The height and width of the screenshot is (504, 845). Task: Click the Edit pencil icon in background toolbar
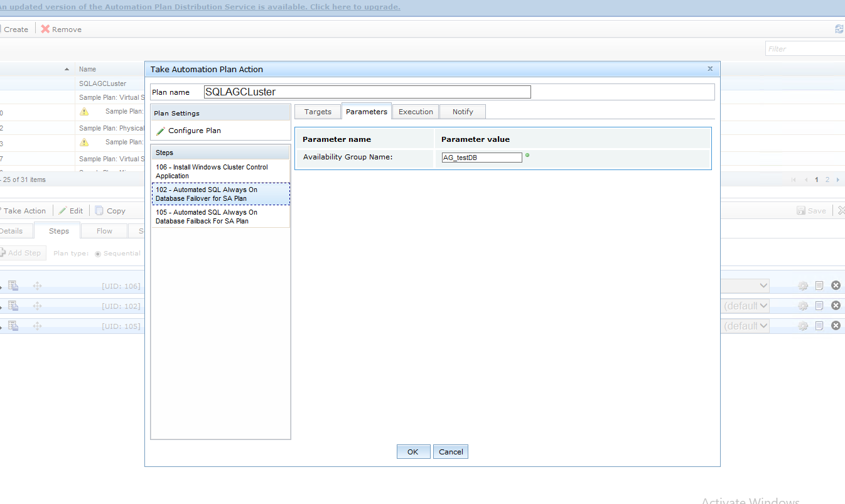click(x=63, y=211)
